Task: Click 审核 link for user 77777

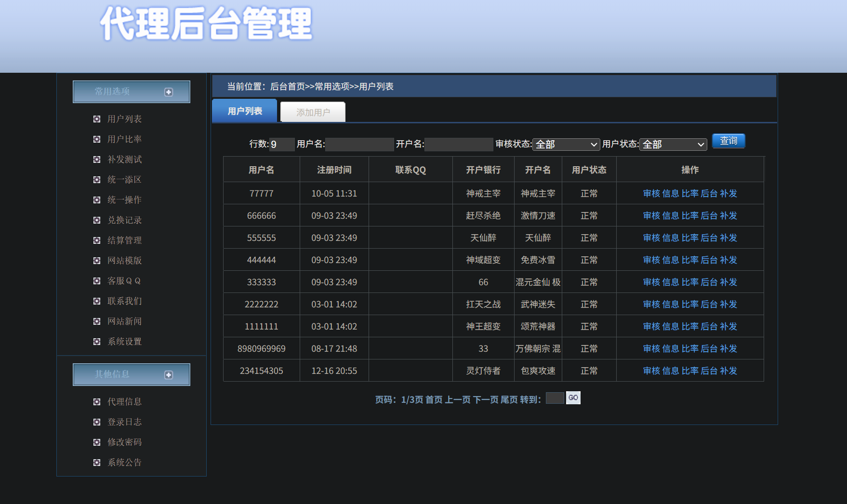Action: click(x=651, y=194)
